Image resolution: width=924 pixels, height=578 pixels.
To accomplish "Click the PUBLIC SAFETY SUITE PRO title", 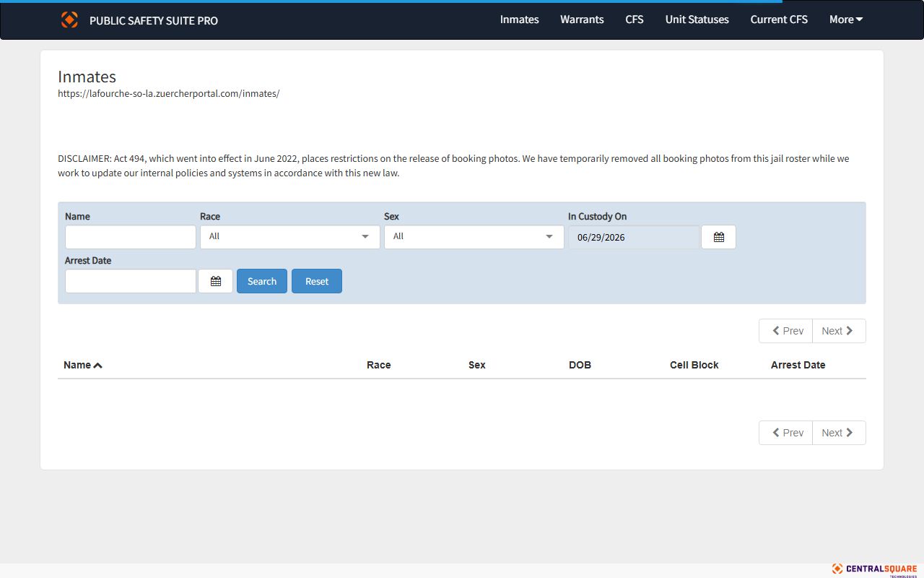I will [154, 20].
